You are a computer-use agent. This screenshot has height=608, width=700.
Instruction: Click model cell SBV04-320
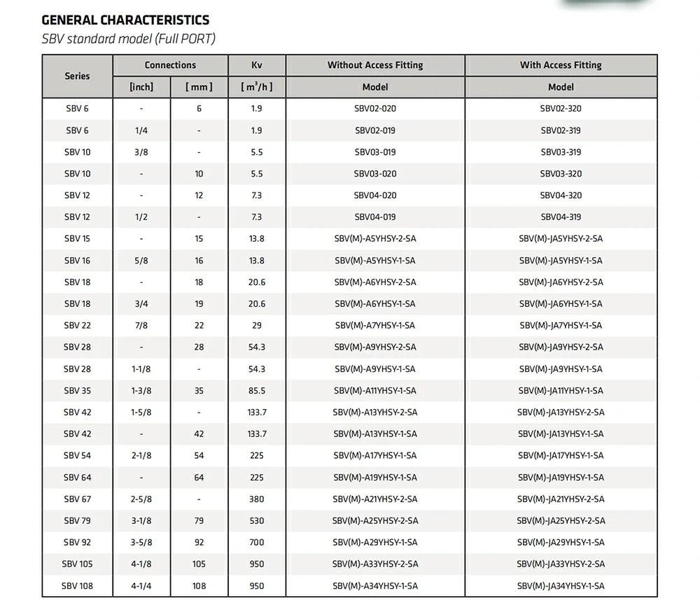click(x=561, y=195)
